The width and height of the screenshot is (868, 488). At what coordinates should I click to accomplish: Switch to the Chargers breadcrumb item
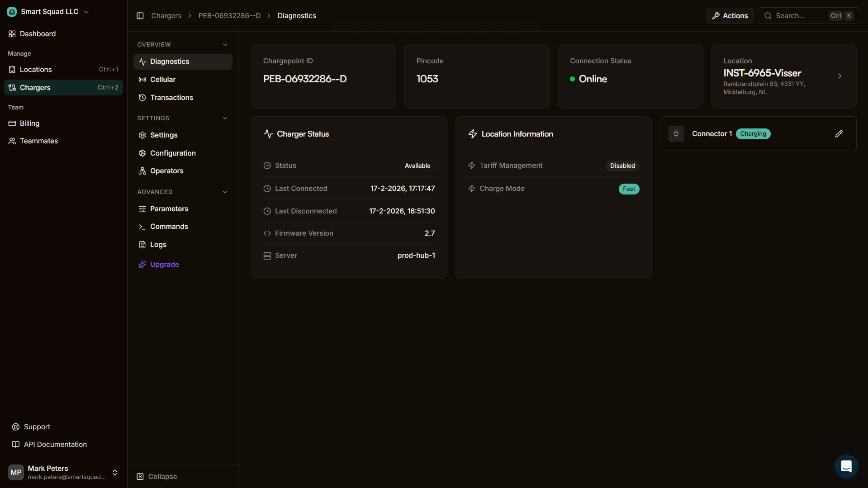tap(166, 15)
